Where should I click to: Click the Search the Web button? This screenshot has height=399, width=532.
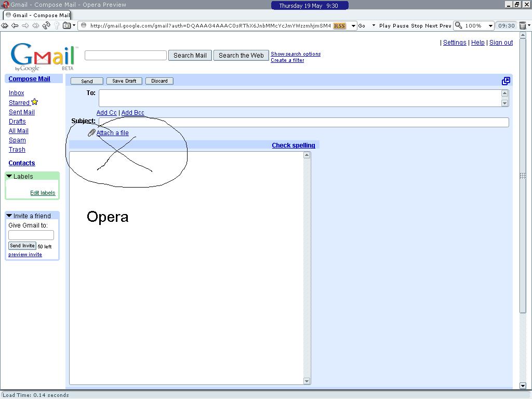(x=241, y=56)
